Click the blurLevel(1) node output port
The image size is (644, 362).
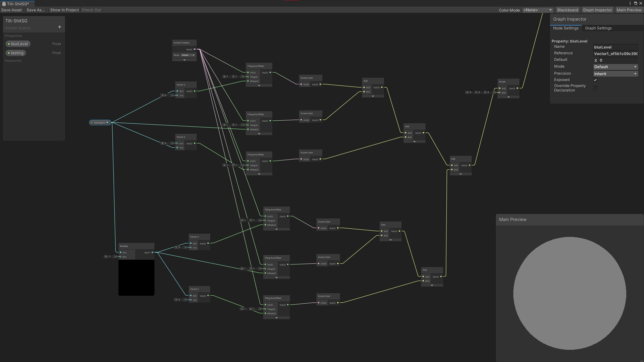[x=107, y=122]
